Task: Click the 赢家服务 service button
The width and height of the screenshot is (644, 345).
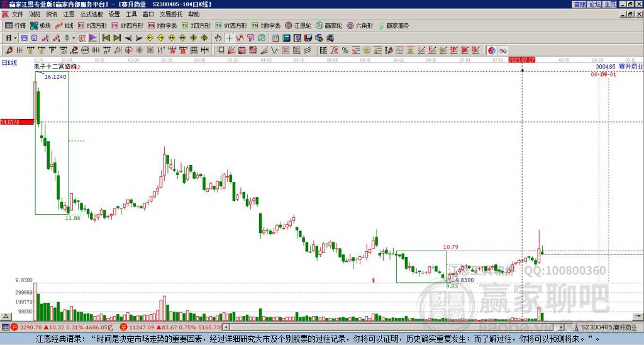Action: (x=394, y=25)
